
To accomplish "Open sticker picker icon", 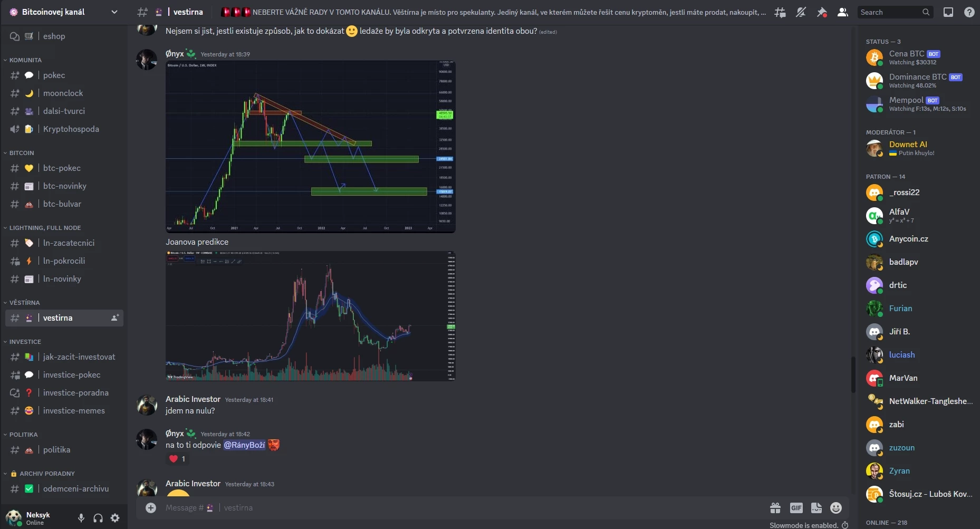I will tap(816, 508).
